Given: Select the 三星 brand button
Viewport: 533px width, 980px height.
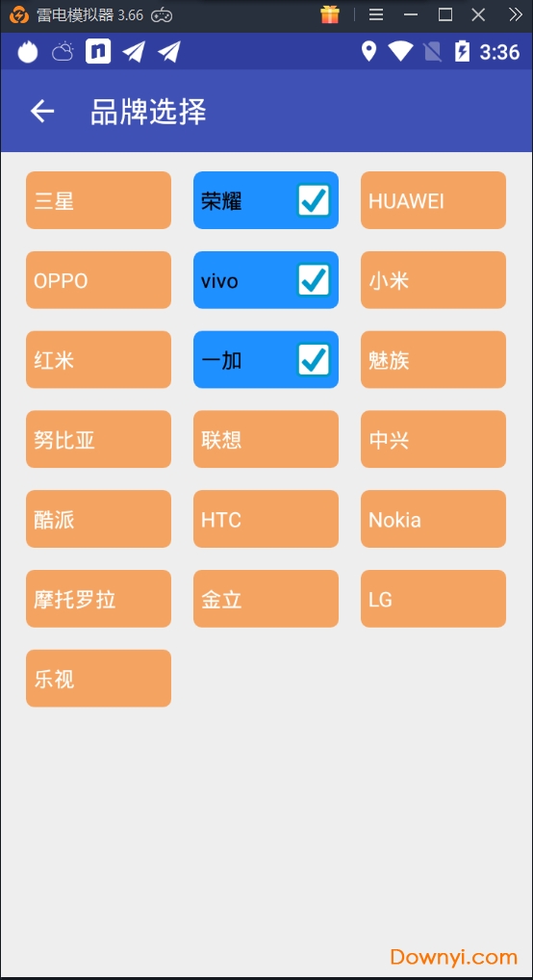Looking at the screenshot, I should click(99, 200).
